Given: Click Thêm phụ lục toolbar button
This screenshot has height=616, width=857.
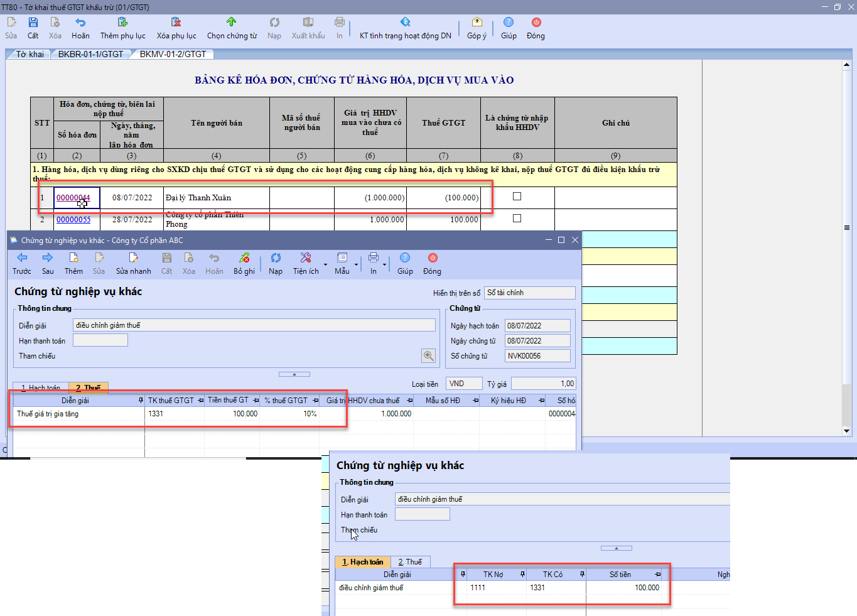Looking at the screenshot, I should tap(122, 28).
